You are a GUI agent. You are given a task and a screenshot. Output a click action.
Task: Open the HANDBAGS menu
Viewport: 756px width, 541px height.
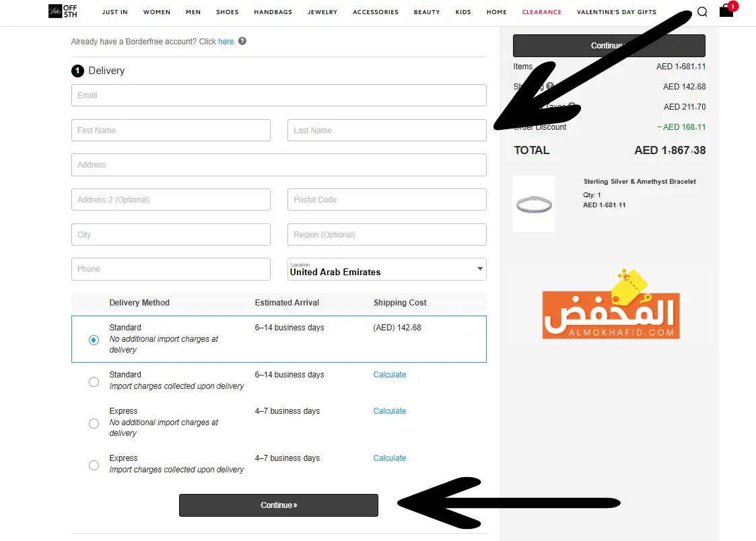(273, 12)
